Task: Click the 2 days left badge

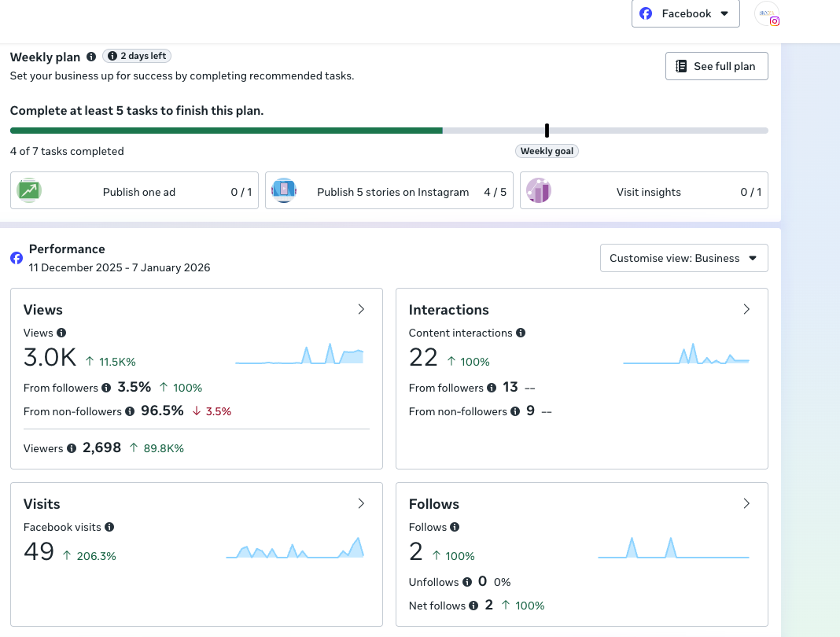Action: (137, 56)
